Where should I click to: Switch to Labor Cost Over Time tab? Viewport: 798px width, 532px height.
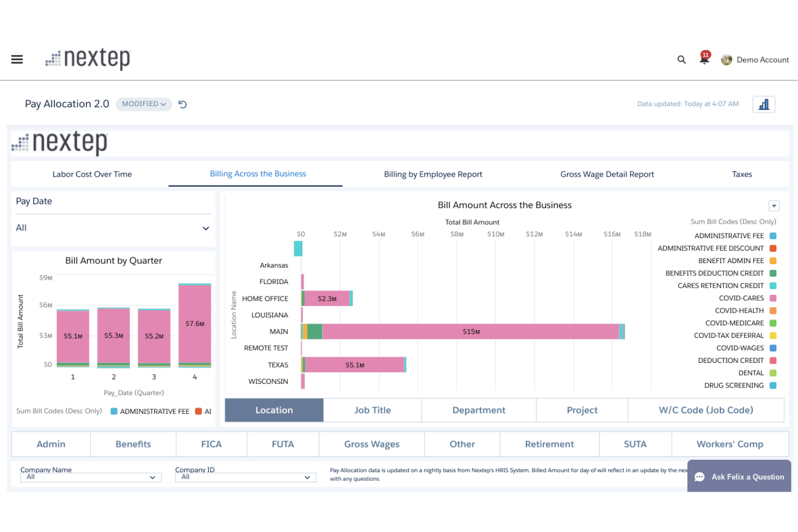tap(92, 174)
